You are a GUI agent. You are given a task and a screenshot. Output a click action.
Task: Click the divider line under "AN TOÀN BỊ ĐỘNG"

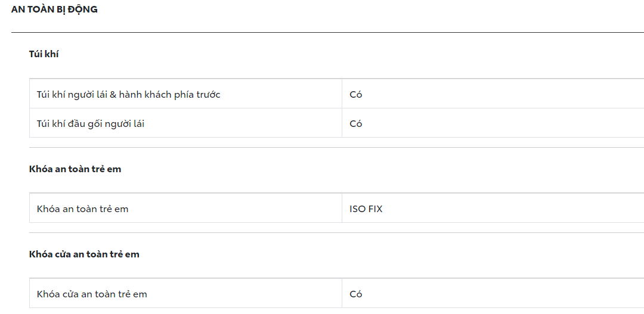322,32
